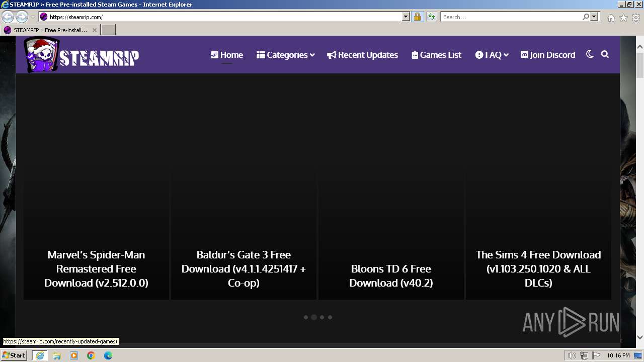Close the STEAMRIP browser tab
The image size is (644, 362).
pos(94,30)
